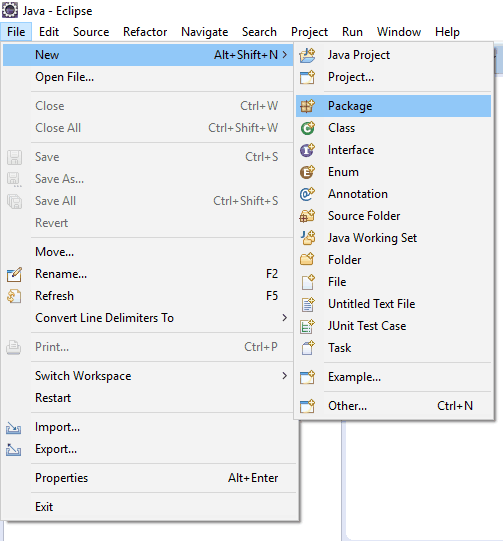The height and width of the screenshot is (541, 503).
Task: Choose JUnit Test Case entry
Action: pyautogui.click(x=393, y=326)
